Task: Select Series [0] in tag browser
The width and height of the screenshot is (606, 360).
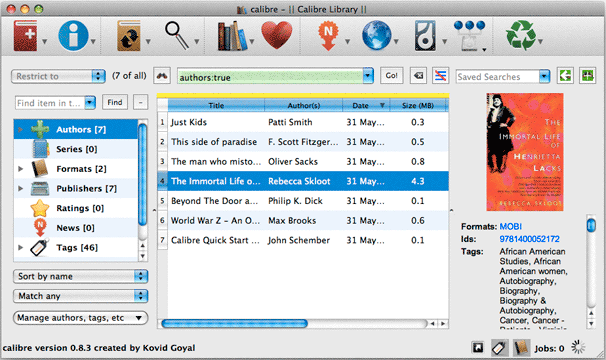Action: pos(76,149)
